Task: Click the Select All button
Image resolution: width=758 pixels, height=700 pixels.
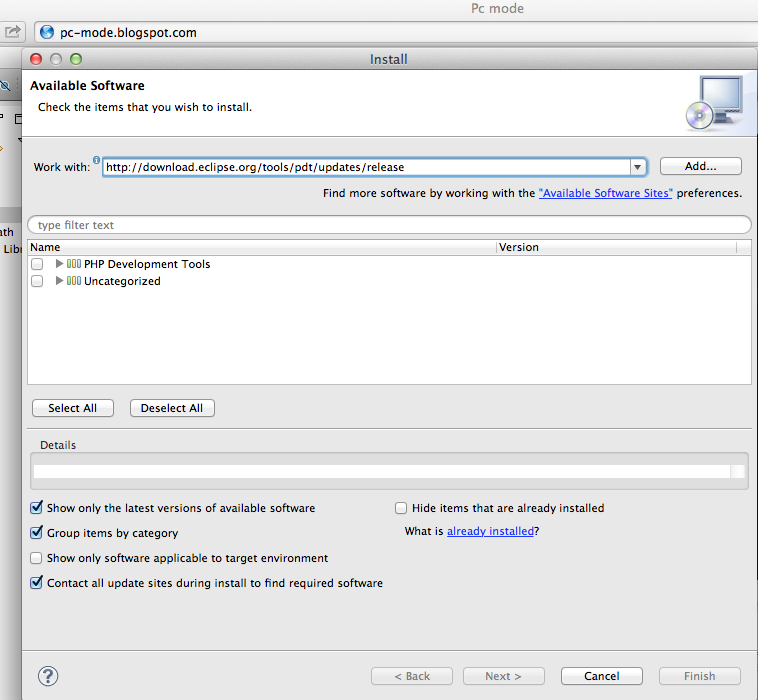Action: click(x=73, y=408)
